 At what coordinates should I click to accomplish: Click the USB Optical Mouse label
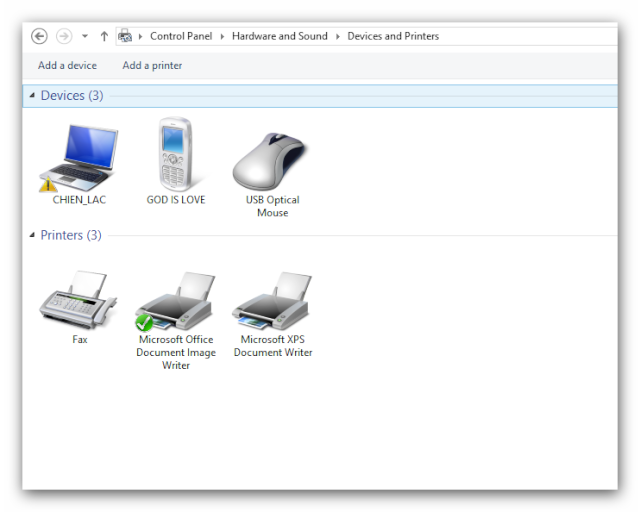[x=273, y=206]
